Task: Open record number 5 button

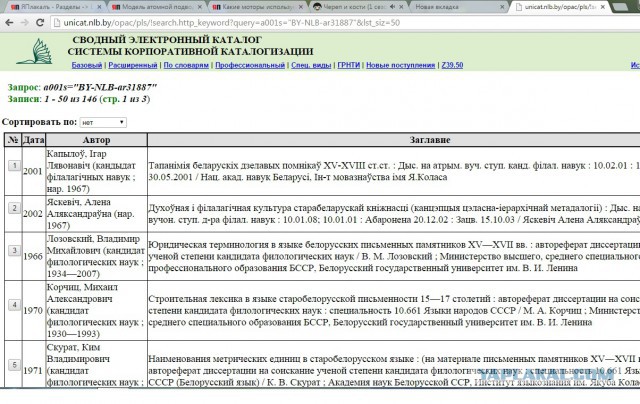Action: pos(14,365)
